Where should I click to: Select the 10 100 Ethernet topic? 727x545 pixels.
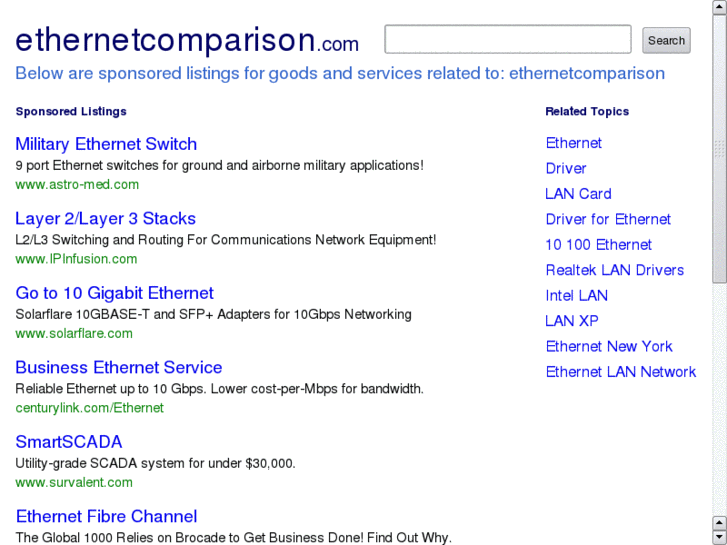click(598, 245)
